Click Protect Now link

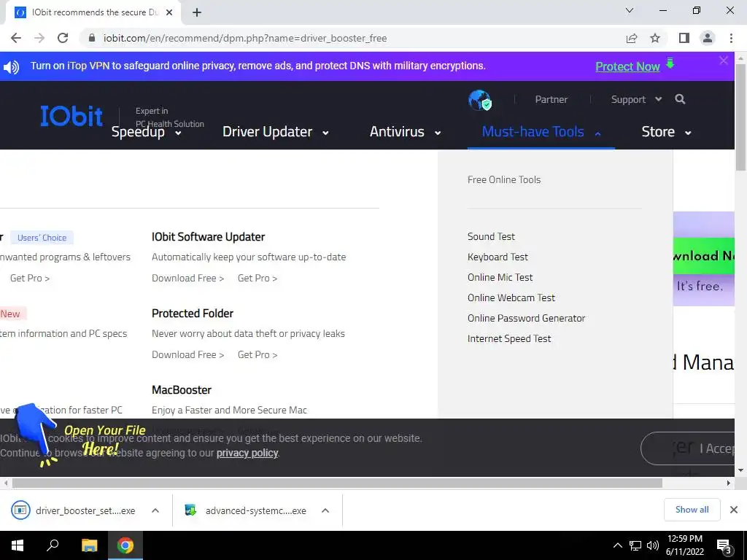click(x=627, y=66)
